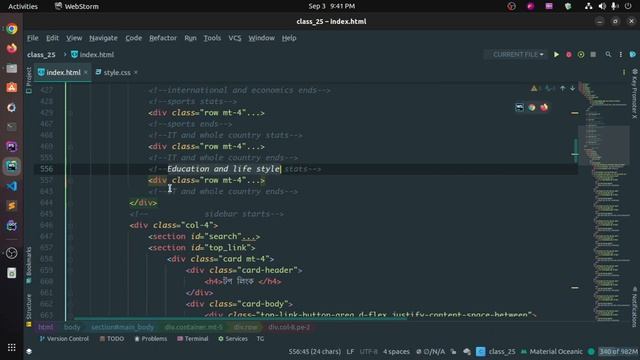This screenshot has width=640, height=360.
Task: Open Visual Studio Code from the dock
Action: pyautogui.click(x=11, y=186)
